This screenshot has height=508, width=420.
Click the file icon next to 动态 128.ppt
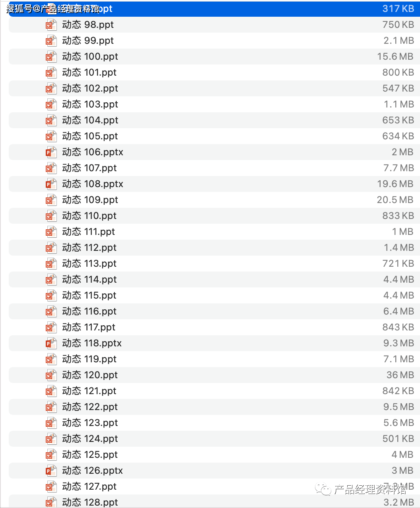51,502
